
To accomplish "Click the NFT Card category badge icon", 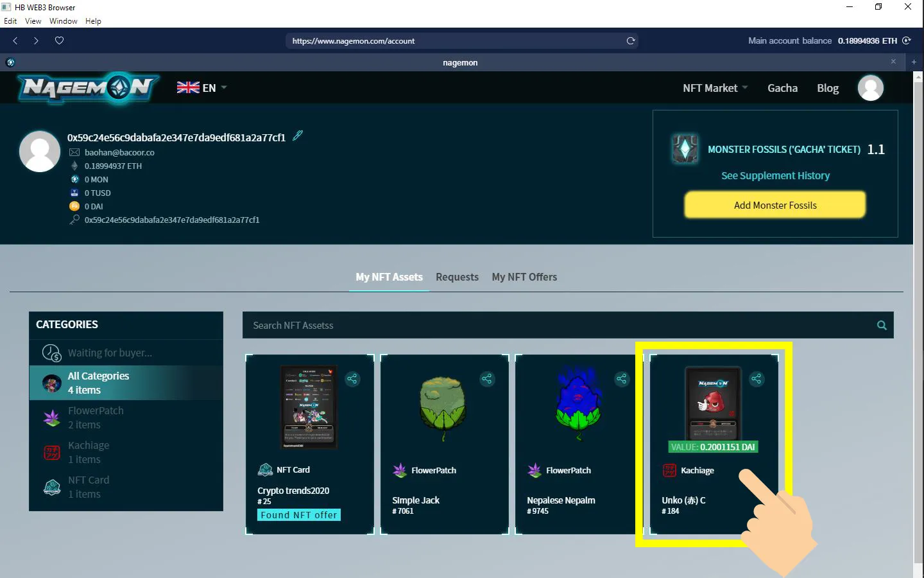I will (52, 487).
